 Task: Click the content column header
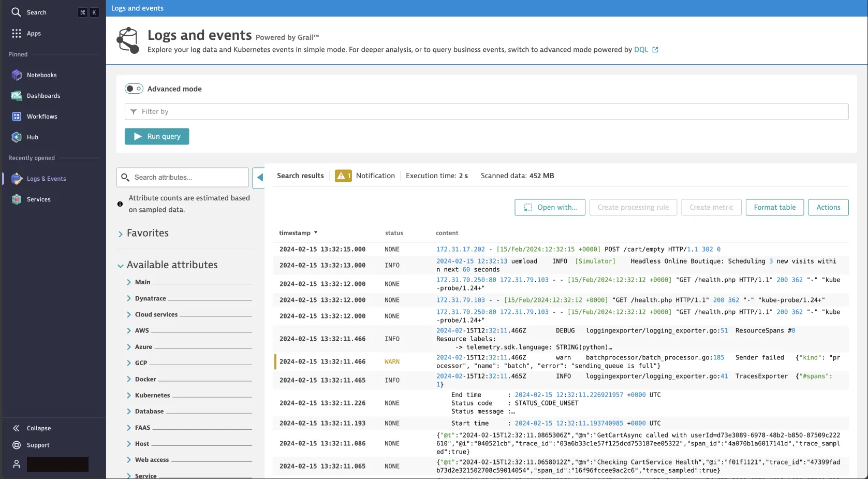click(x=447, y=233)
